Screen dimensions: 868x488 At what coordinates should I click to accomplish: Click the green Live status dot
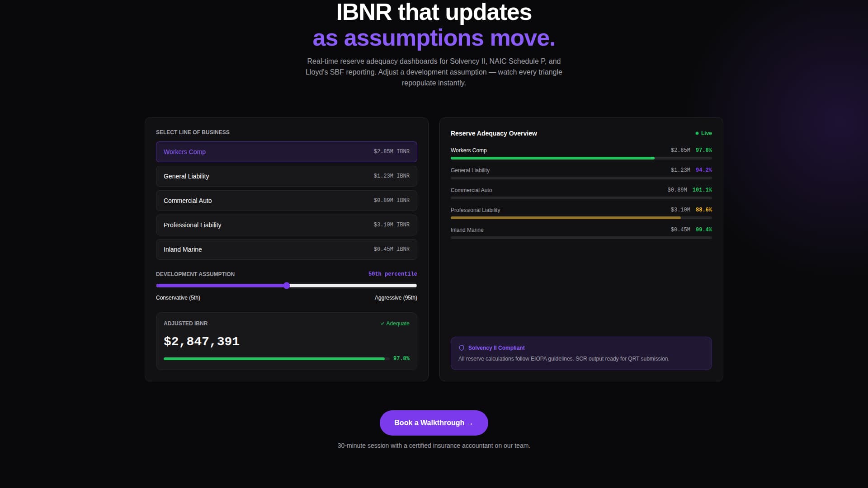pyautogui.click(x=697, y=133)
